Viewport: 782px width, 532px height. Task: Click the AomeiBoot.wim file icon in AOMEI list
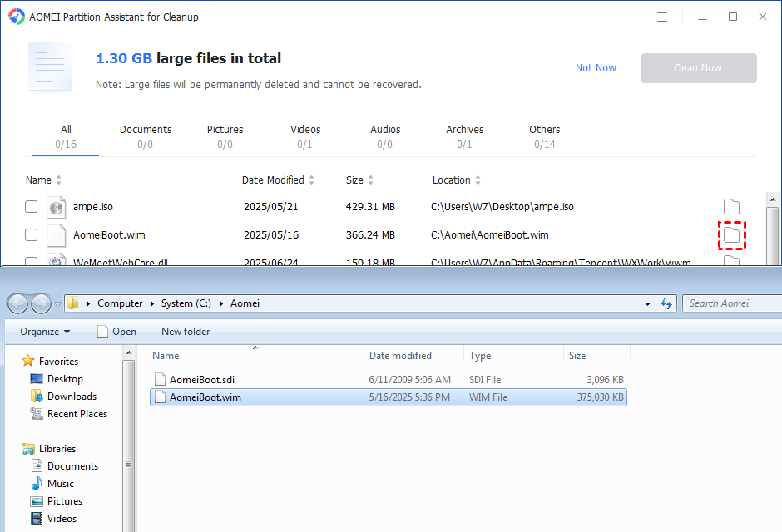pyautogui.click(x=57, y=235)
